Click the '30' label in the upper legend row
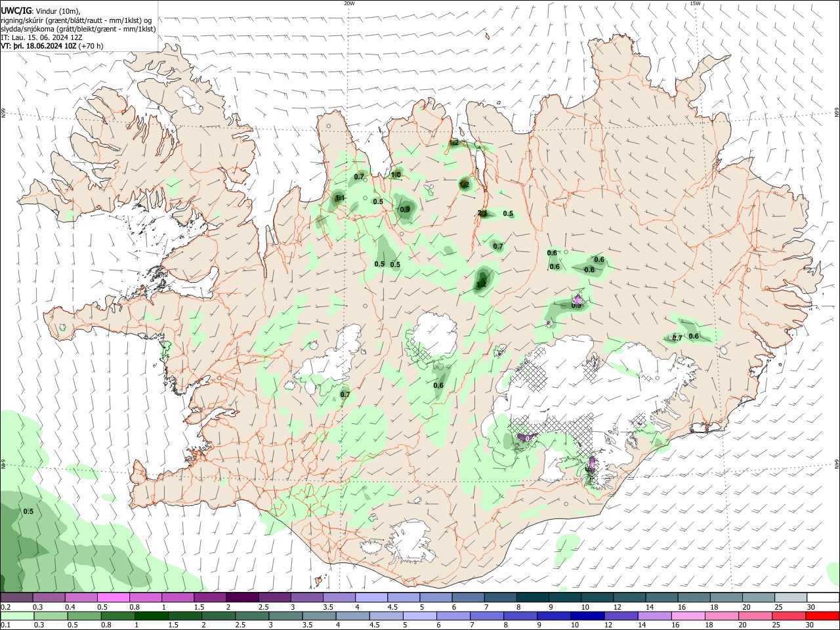 pos(811,607)
